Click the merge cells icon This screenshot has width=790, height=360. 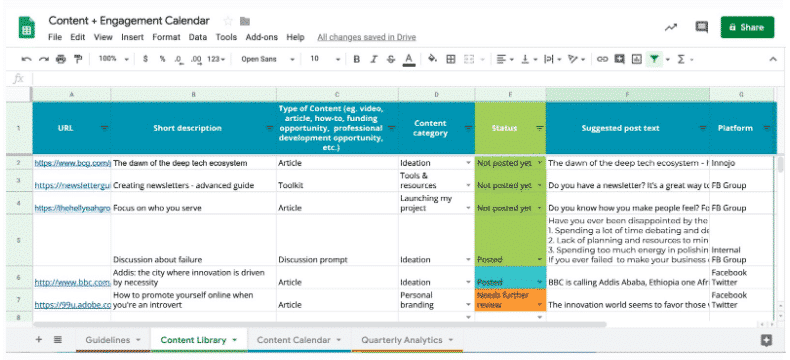coord(469,59)
